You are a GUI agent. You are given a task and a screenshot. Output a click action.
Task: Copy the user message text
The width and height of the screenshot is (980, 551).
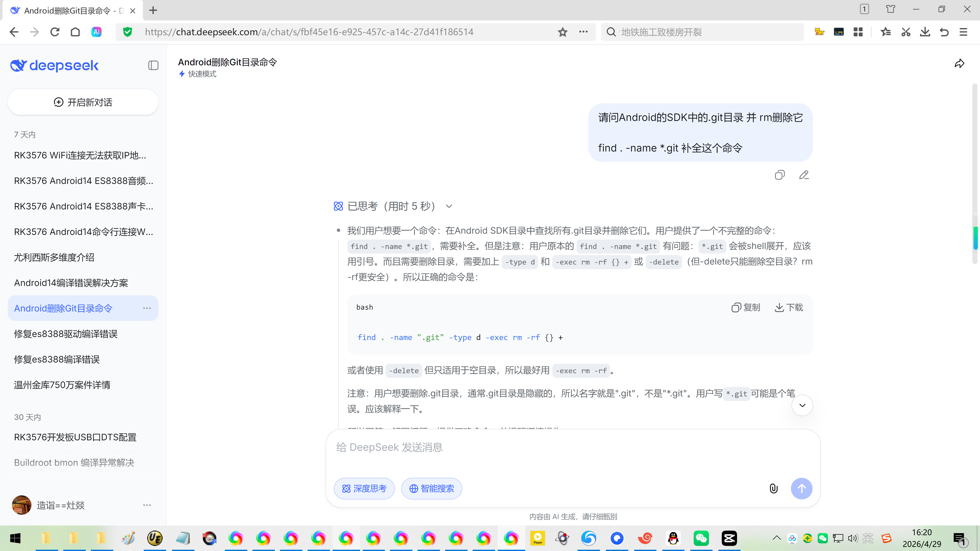click(779, 175)
